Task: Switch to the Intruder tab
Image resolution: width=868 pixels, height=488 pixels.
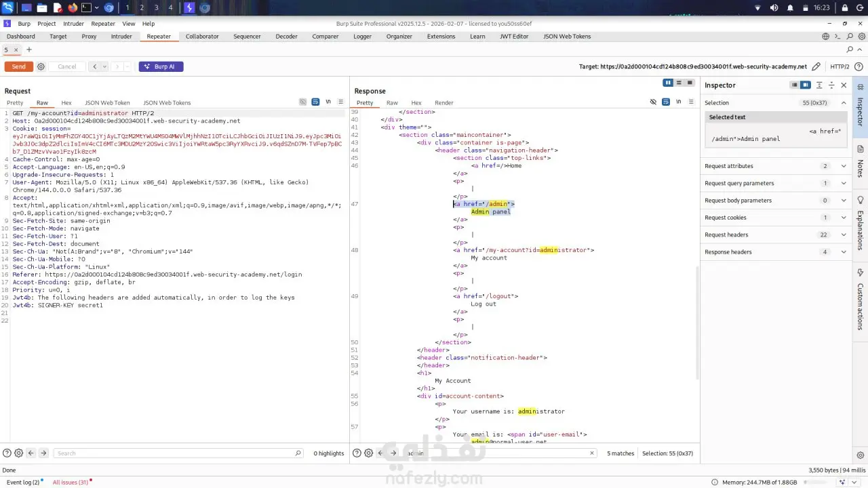Action: 121,37
